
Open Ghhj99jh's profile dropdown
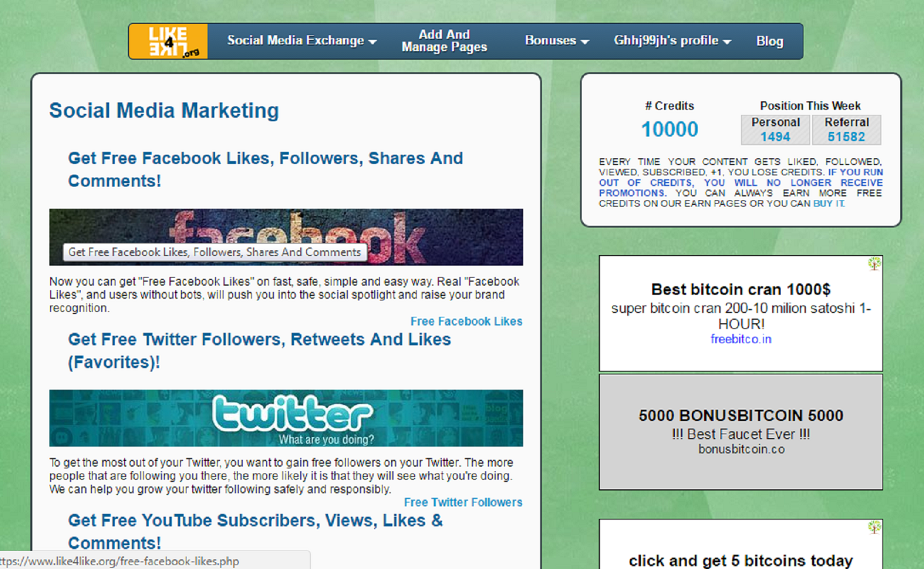672,40
